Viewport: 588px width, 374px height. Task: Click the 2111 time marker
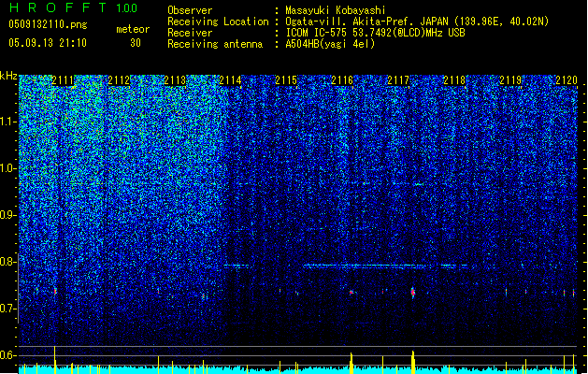coord(63,80)
